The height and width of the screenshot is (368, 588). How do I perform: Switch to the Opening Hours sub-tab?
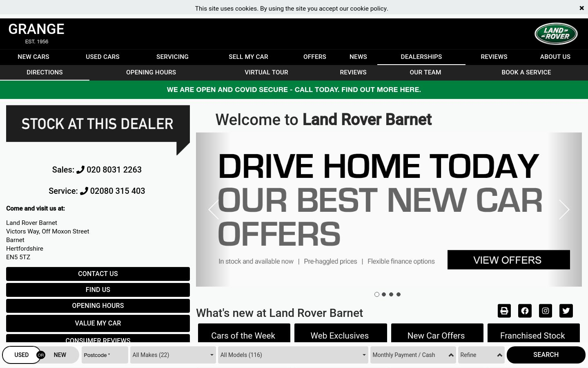[151, 72]
